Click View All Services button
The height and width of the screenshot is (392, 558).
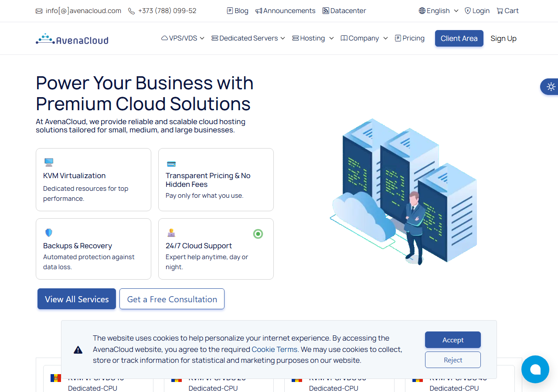(x=77, y=299)
